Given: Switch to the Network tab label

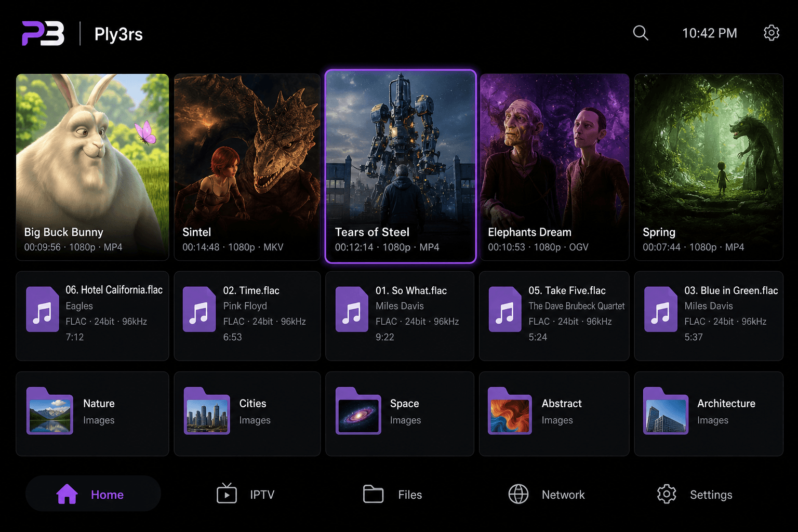Looking at the screenshot, I should [x=563, y=495].
